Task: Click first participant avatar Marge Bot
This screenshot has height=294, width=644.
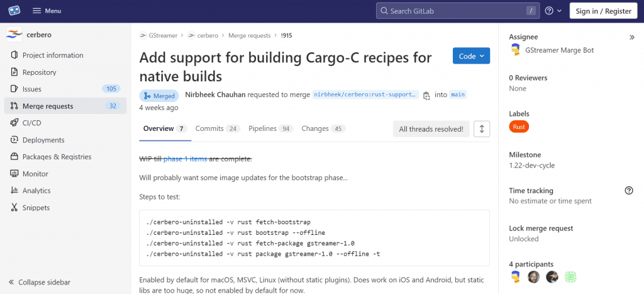Action: 516,277
